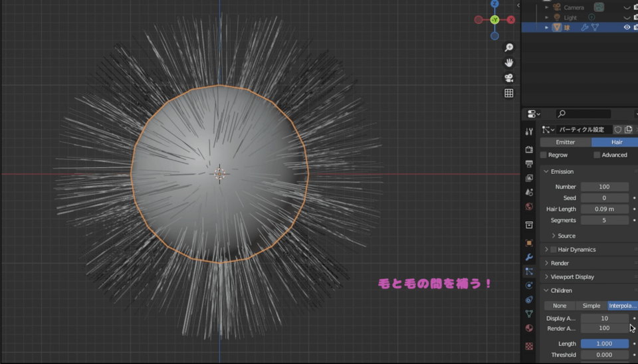This screenshot has height=364, width=638.
Task: Click the Light object data icon in outliner
Action: click(591, 17)
